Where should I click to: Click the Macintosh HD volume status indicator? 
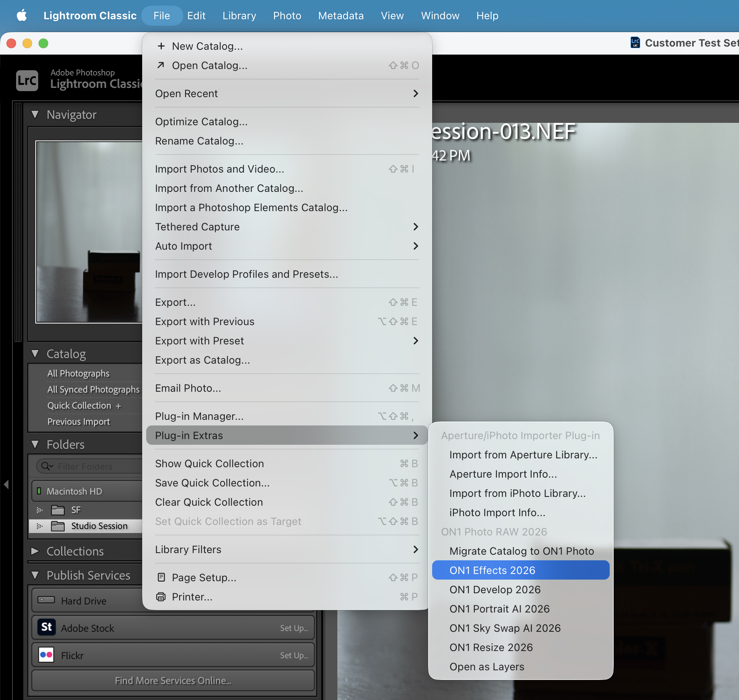click(39, 491)
